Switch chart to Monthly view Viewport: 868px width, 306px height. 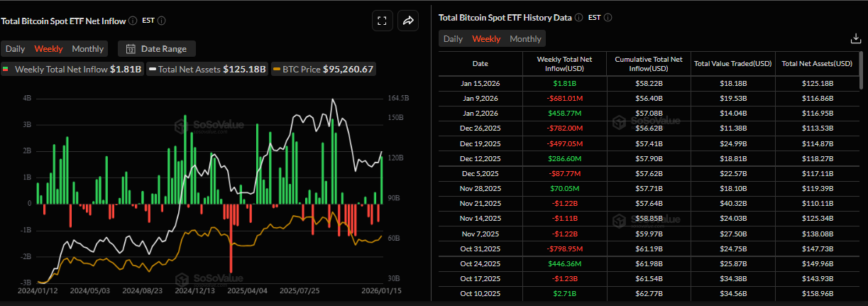click(88, 49)
